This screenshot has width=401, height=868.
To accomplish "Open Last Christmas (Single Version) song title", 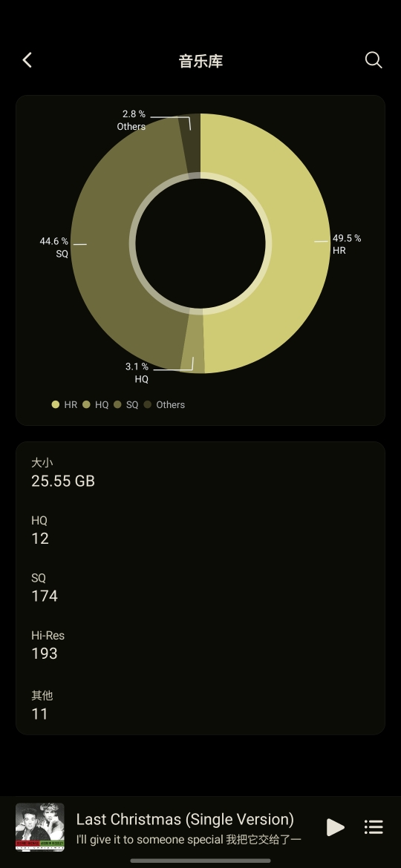I will 185,819.
